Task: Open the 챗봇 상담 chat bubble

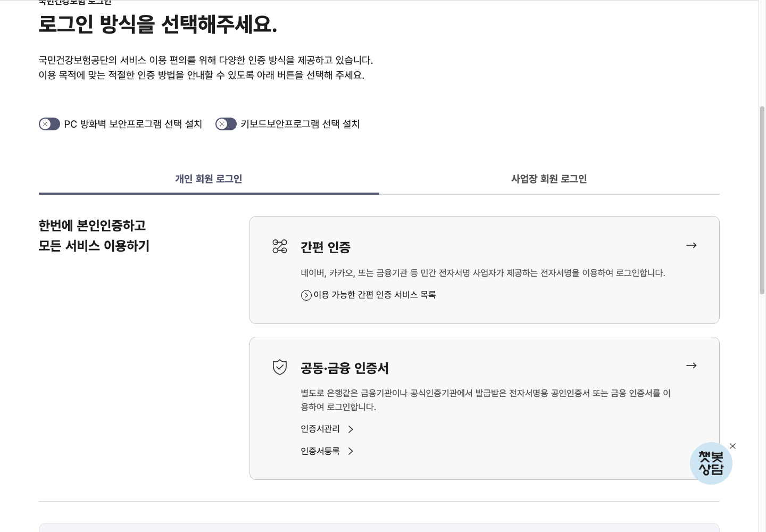Action: coord(711,463)
